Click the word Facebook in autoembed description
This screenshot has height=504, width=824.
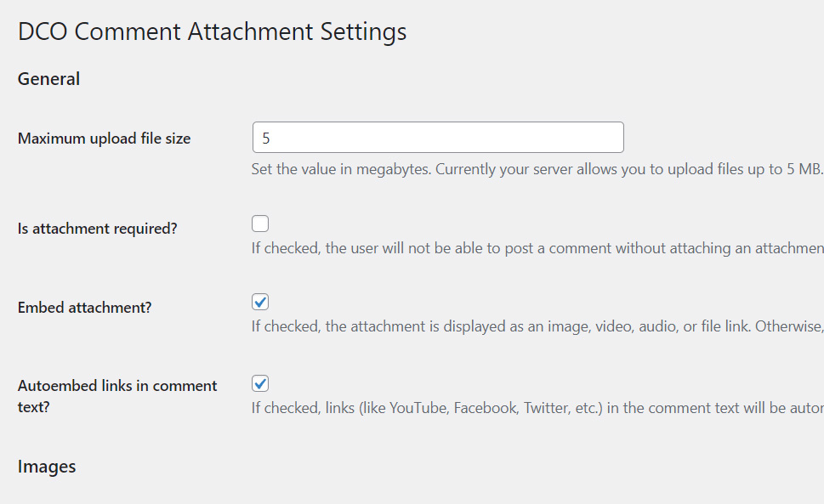[x=486, y=408]
